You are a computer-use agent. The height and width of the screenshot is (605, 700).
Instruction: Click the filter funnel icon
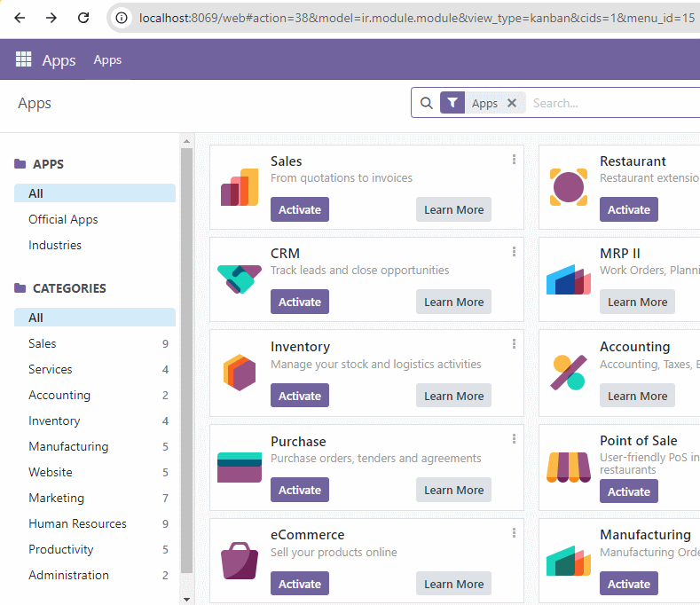452,103
